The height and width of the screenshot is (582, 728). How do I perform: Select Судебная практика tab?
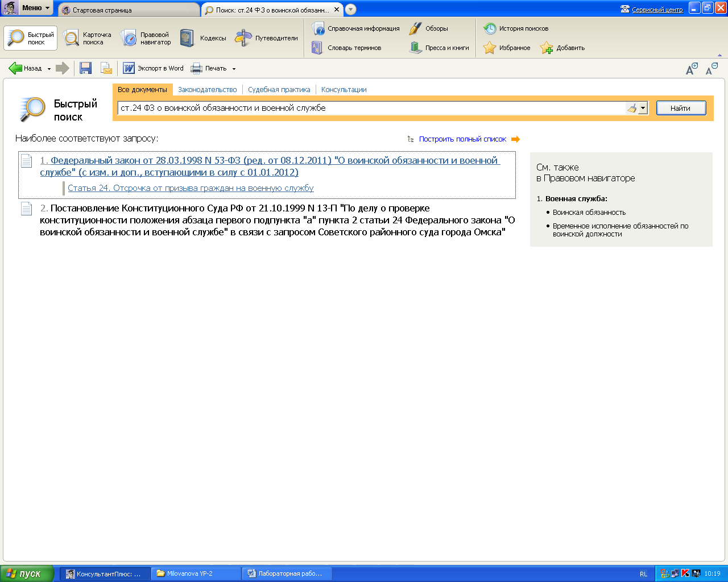point(279,90)
